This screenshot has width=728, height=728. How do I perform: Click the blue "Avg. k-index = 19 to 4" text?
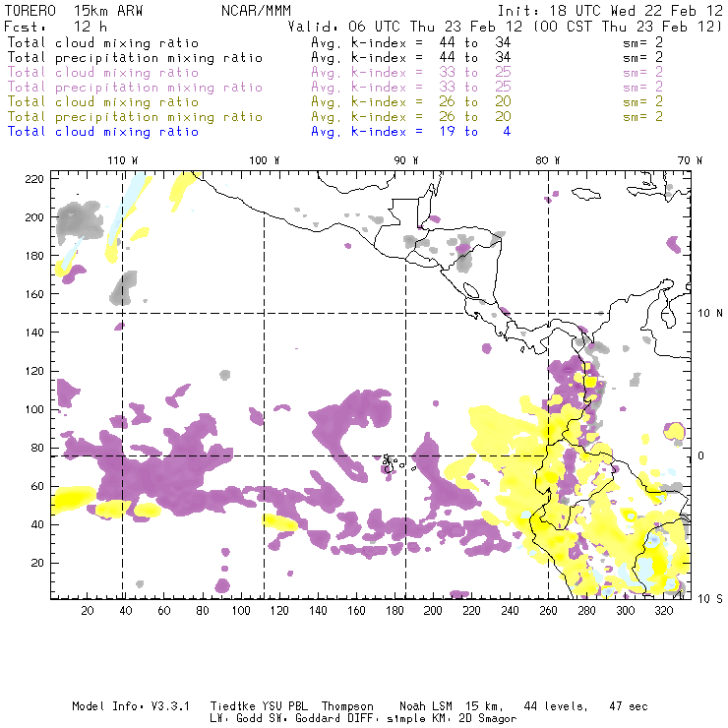411,132
